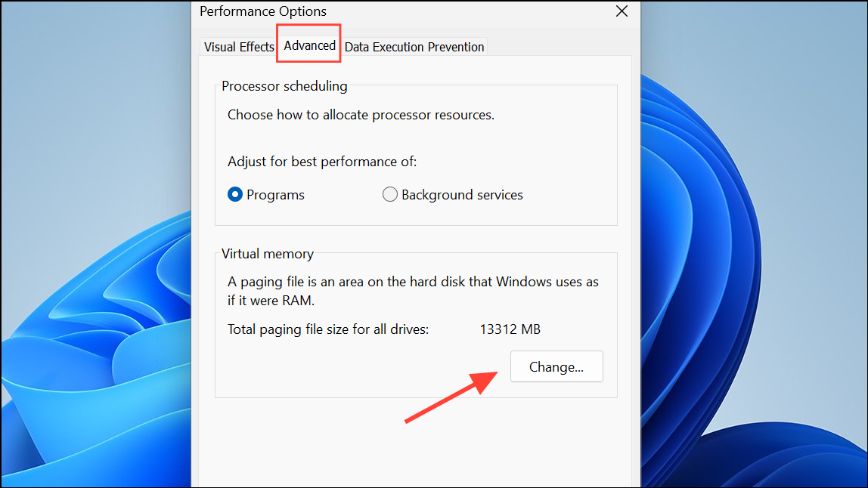Click the Programs label text
This screenshot has width=868, height=488.
coord(275,194)
